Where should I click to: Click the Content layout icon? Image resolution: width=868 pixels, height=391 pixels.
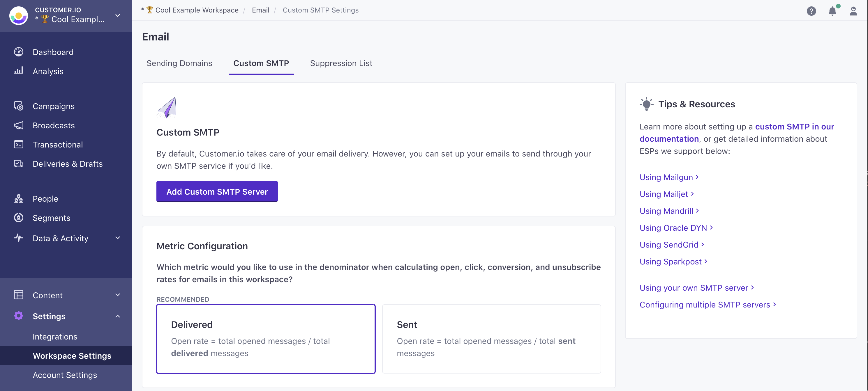point(19,295)
